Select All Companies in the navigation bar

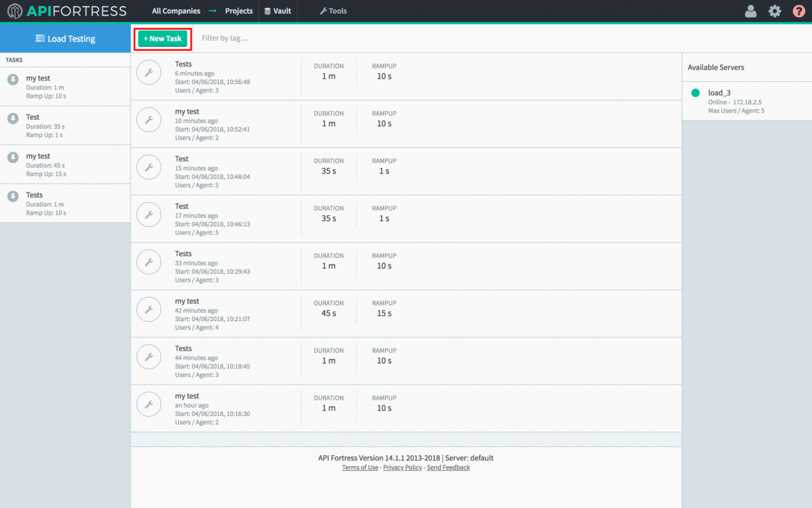(x=176, y=11)
